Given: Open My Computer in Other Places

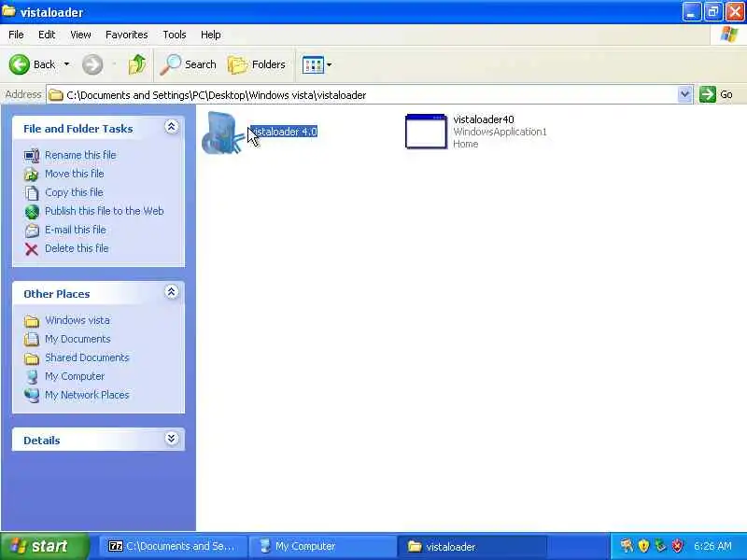Looking at the screenshot, I should pos(75,376).
